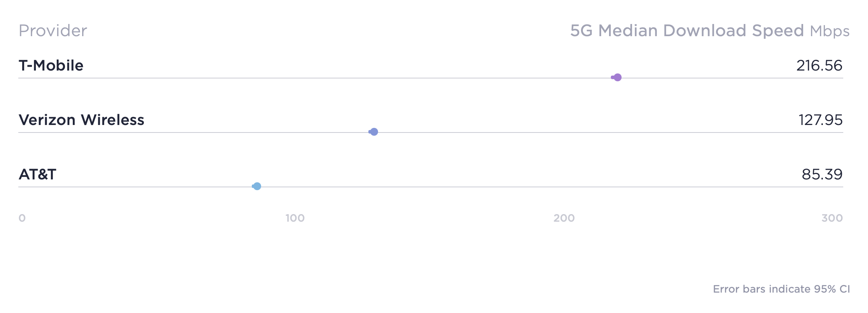
Task: Click the Verizon Wireless data point
Action: click(374, 132)
